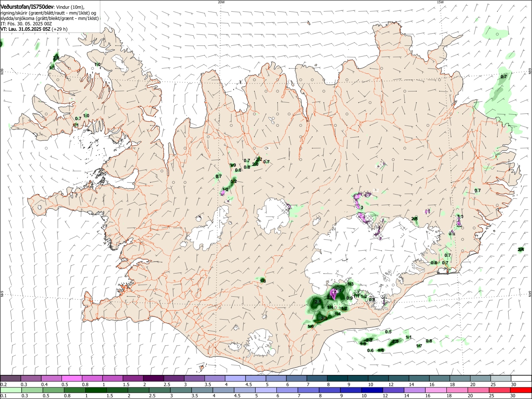
Task: Select the 'IT: Fös. 30. 05. 2025 00Z' line
Action: 26,24
